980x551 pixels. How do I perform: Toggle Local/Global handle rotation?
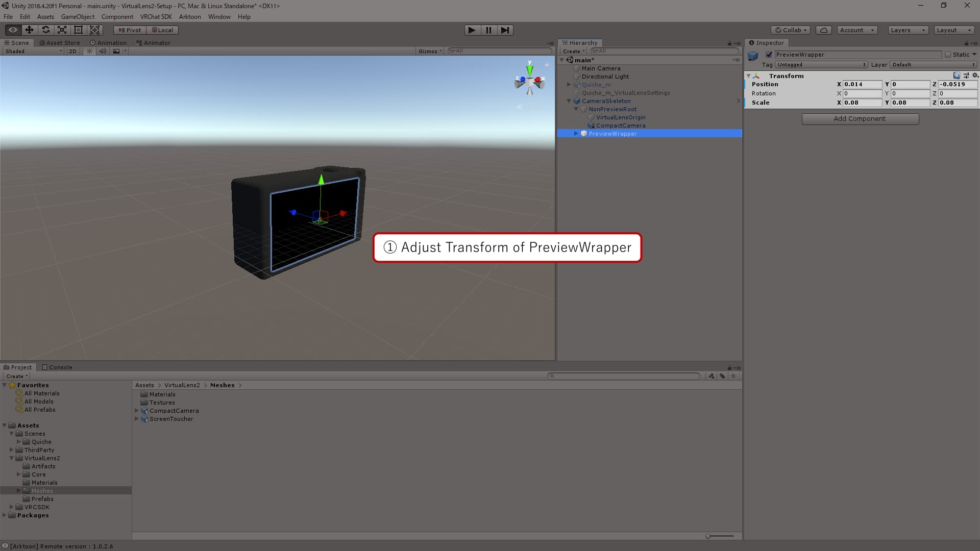click(x=162, y=30)
